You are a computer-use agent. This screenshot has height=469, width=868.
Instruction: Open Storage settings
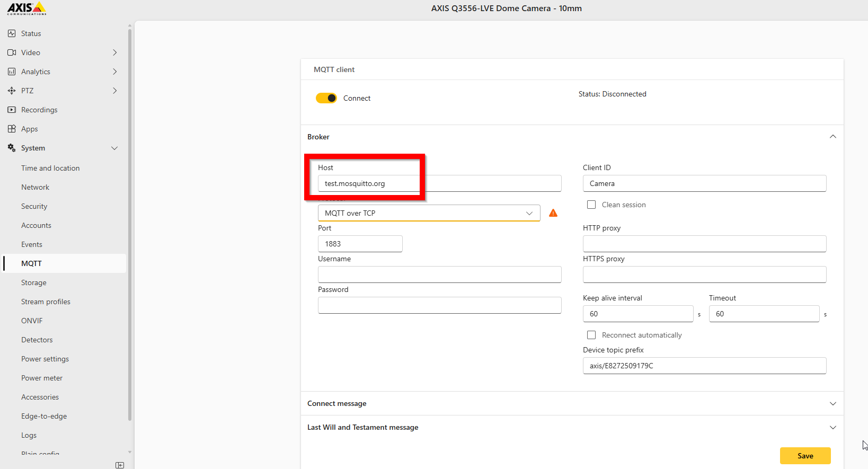coord(34,282)
